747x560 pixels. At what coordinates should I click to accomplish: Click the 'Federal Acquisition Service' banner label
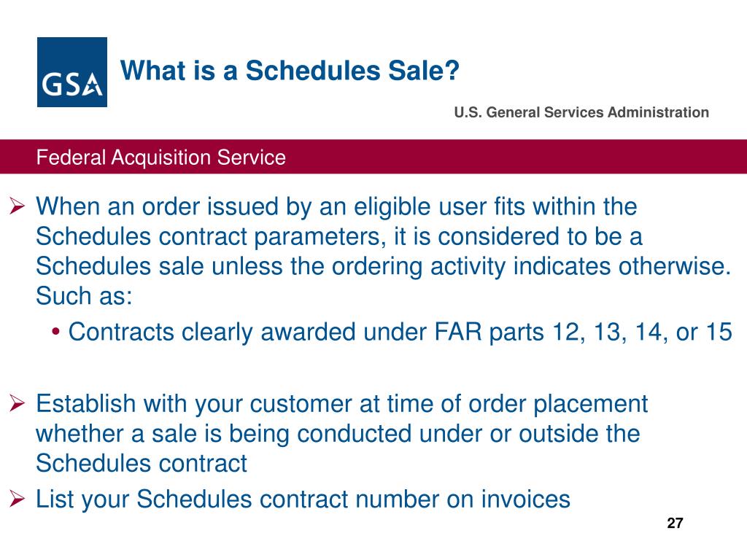pos(161,157)
